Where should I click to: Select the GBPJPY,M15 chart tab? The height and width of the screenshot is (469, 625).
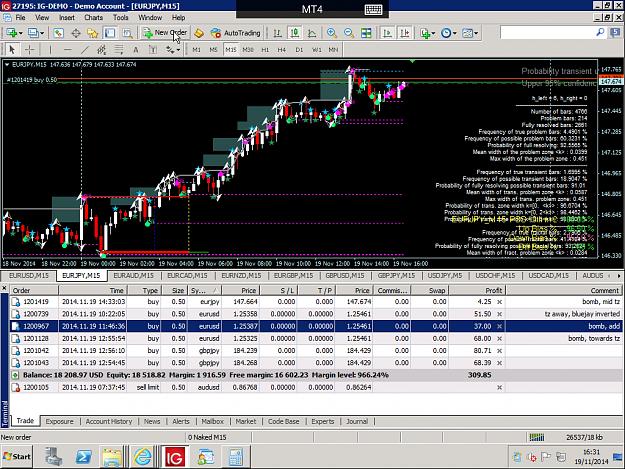(396, 275)
